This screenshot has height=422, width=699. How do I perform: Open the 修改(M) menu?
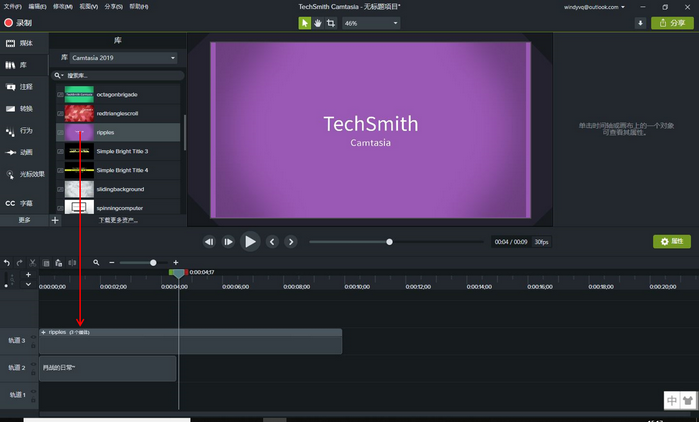[x=63, y=7]
